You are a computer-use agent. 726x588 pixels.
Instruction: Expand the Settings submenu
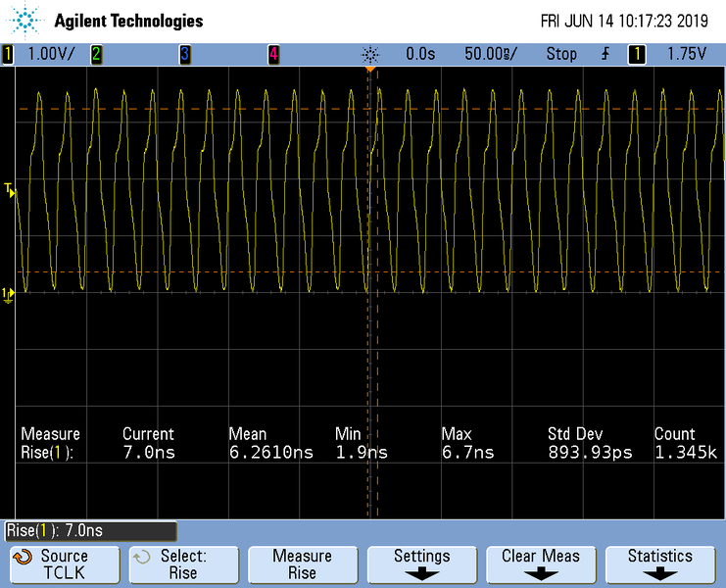pyautogui.click(x=421, y=564)
